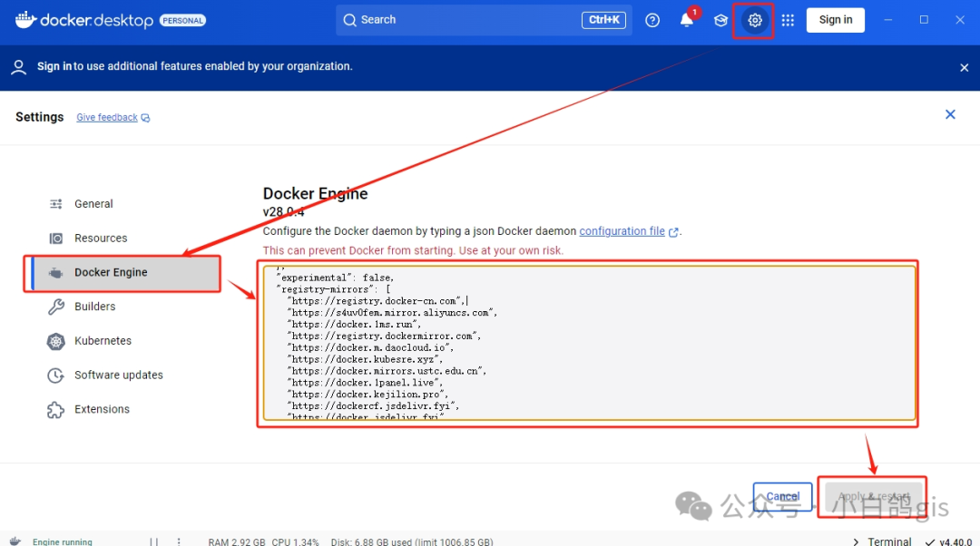The image size is (980, 546).
Task: Open the notifications bell icon
Action: click(x=686, y=21)
